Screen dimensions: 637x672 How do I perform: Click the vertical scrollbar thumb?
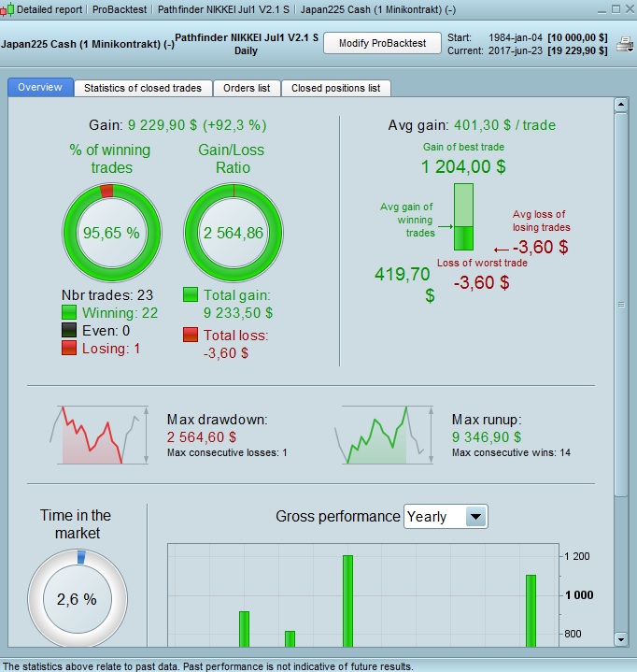point(621,305)
